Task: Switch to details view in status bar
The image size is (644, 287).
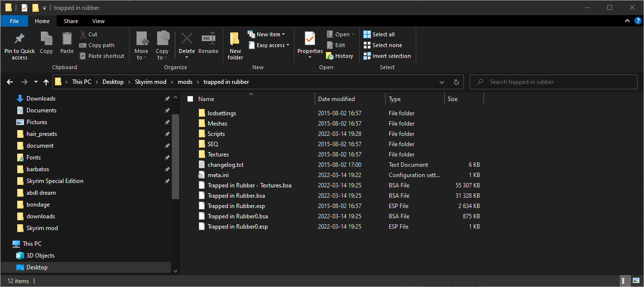Action: pos(624,281)
